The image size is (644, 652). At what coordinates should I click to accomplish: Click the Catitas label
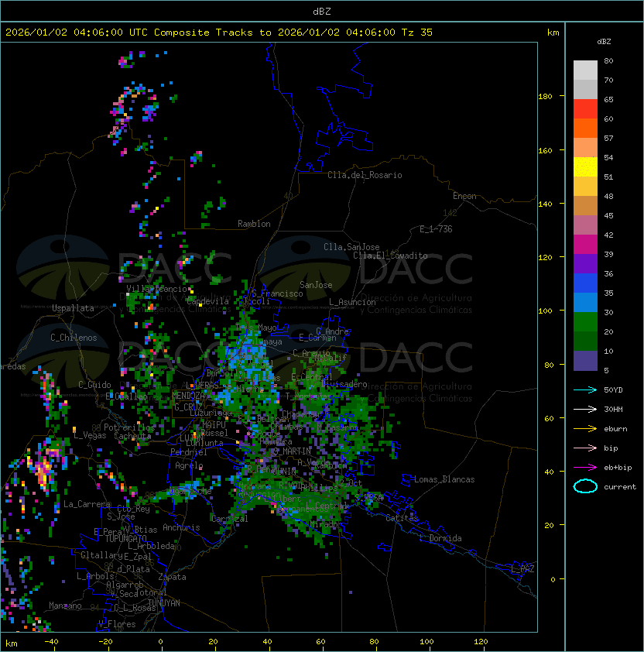tap(402, 518)
